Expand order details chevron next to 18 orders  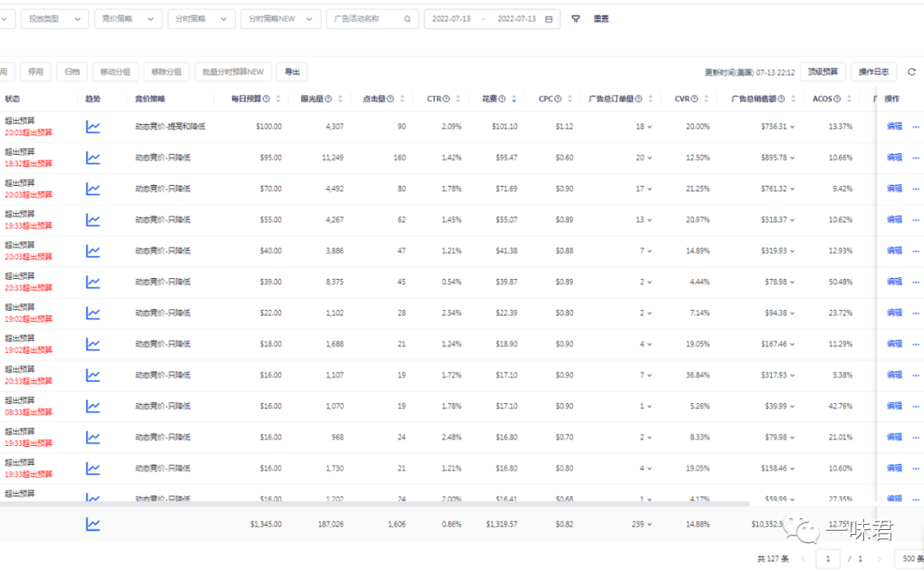click(x=649, y=127)
